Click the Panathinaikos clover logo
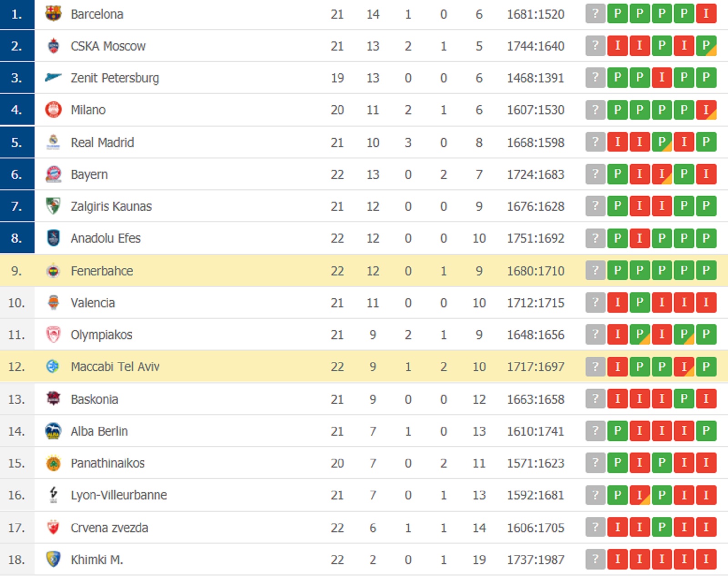728x580 pixels. click(53, 463)
